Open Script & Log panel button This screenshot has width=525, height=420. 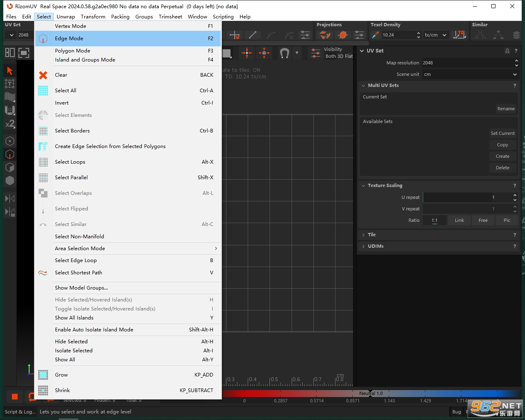[x=20, y=412]
